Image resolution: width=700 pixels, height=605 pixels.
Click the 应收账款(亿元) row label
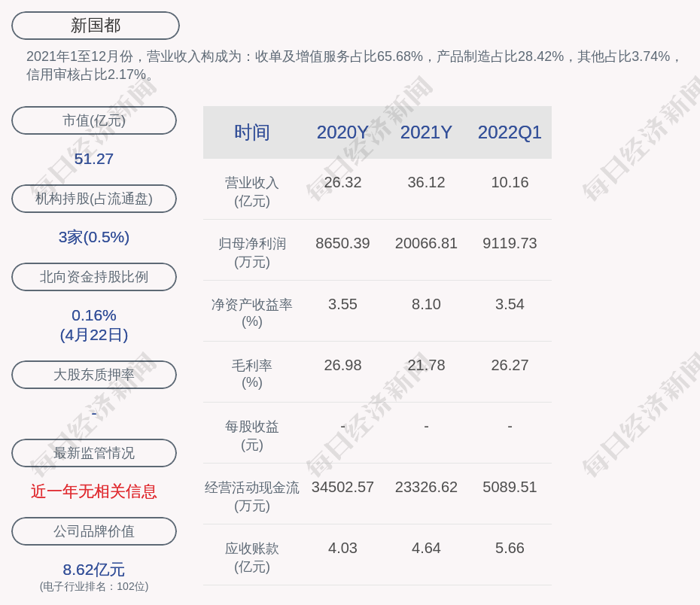tap(252, 558)
